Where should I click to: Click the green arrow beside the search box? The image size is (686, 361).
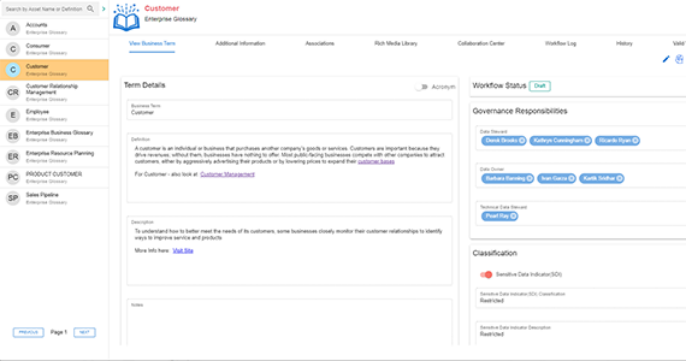104,9
